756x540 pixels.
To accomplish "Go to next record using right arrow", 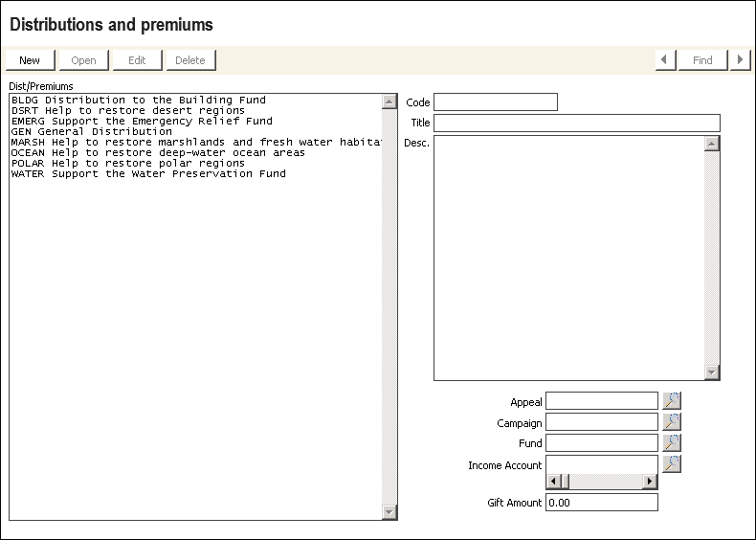I will [x=740, y=60].
